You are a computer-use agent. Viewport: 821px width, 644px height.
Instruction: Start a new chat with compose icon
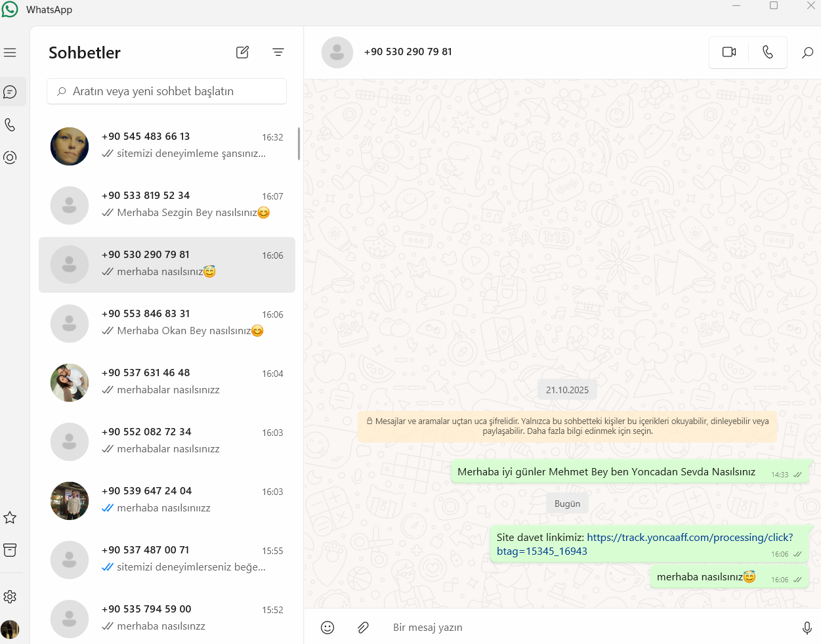click(242, 52)
